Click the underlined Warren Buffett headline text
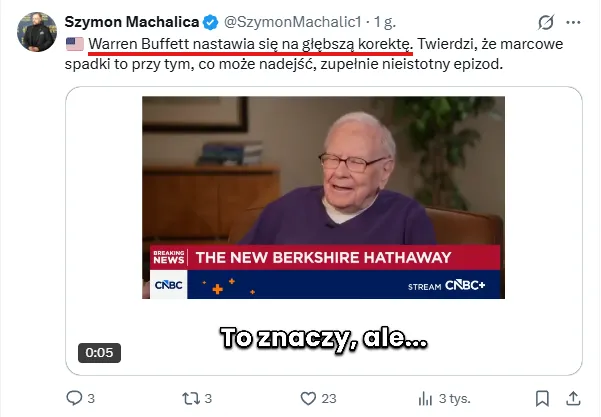The width and height of the screenshot is (601, 417). click(x=250, y=44)
